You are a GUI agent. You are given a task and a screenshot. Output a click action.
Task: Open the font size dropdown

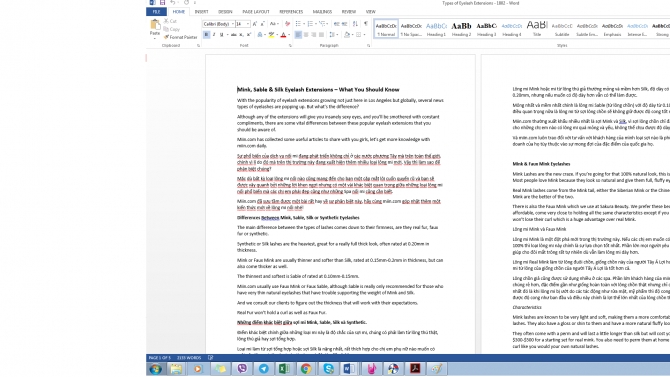[x=248, y=24]
